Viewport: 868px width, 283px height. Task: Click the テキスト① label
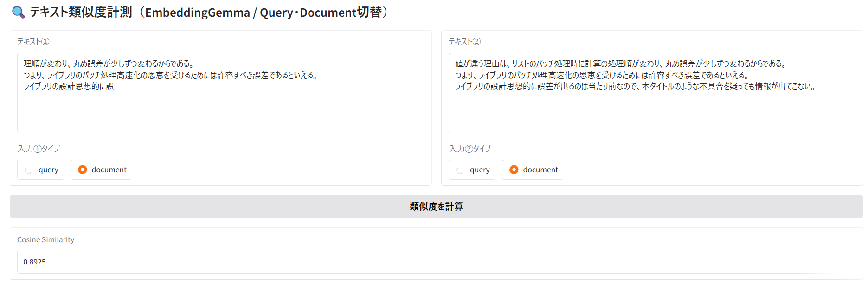click(x=33, y=42)
